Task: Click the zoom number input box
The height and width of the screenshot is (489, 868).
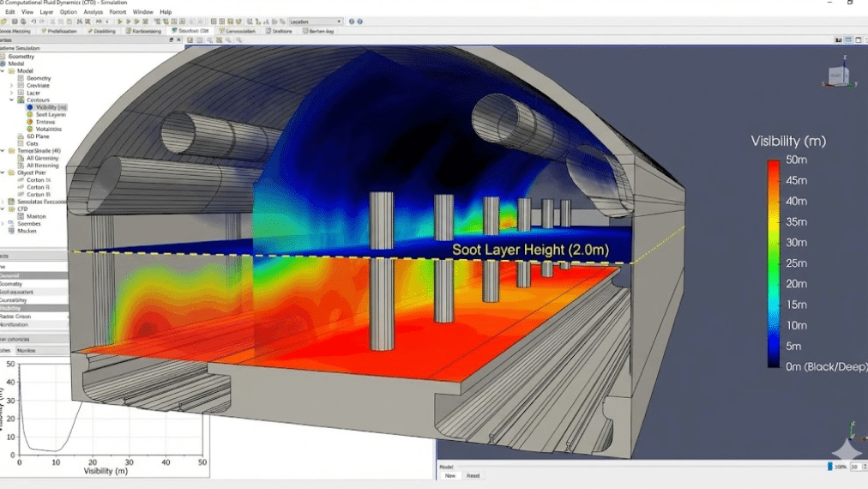Action: (856, 467)
